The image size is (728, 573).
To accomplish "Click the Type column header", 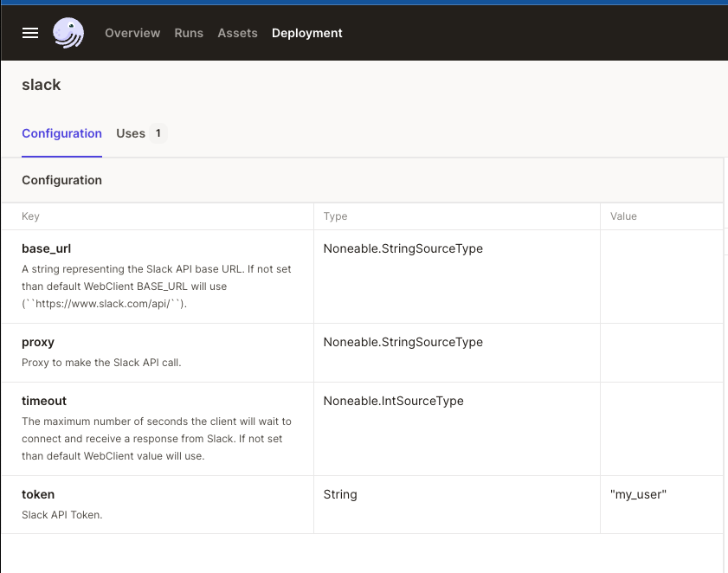I will (x=335, y=216).
